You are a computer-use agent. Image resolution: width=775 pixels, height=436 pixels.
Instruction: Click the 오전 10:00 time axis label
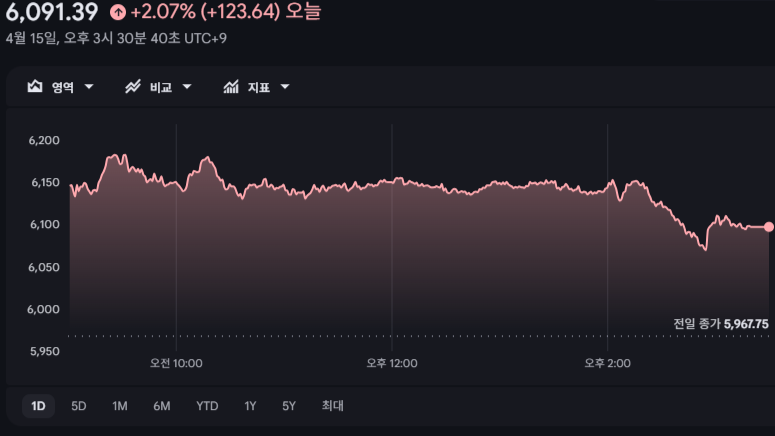176,363
